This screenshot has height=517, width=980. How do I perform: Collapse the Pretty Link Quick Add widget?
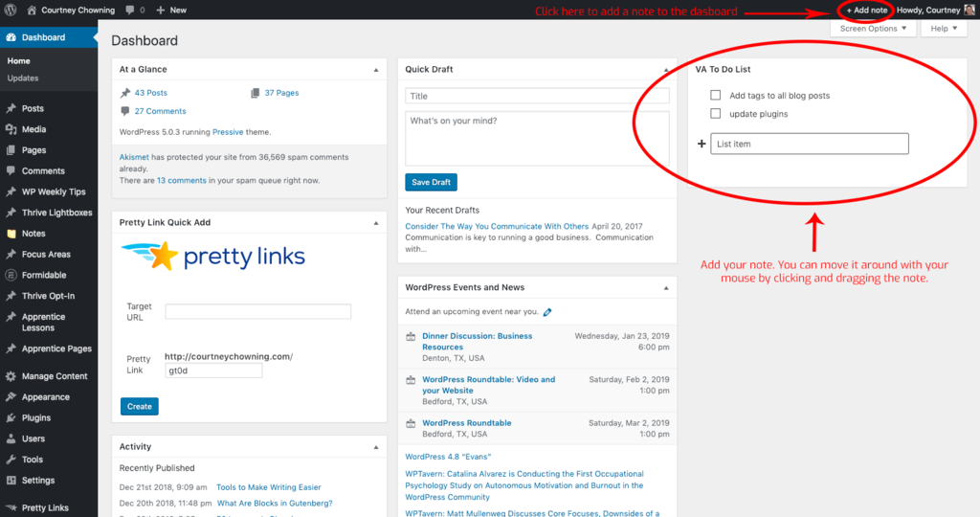(376, 223)
